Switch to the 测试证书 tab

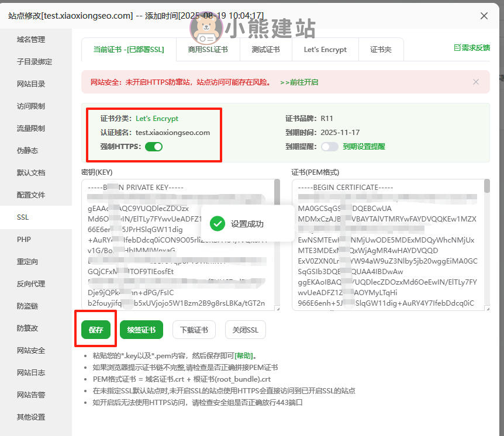265,50
